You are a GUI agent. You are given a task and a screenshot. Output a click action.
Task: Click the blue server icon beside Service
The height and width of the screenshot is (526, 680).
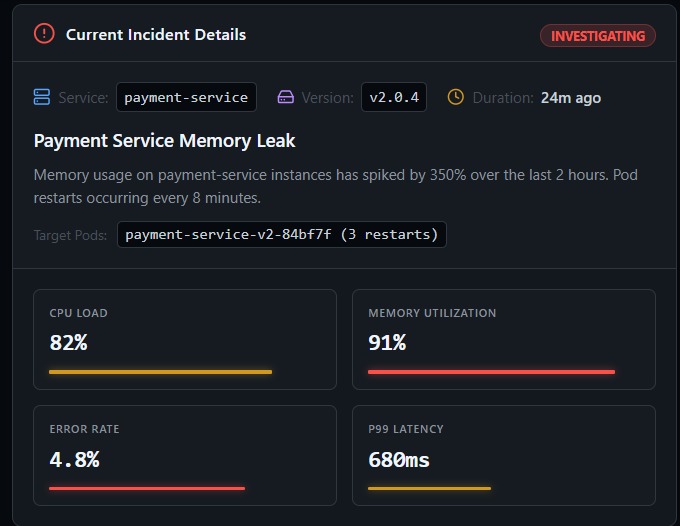[x=42, y=97]
